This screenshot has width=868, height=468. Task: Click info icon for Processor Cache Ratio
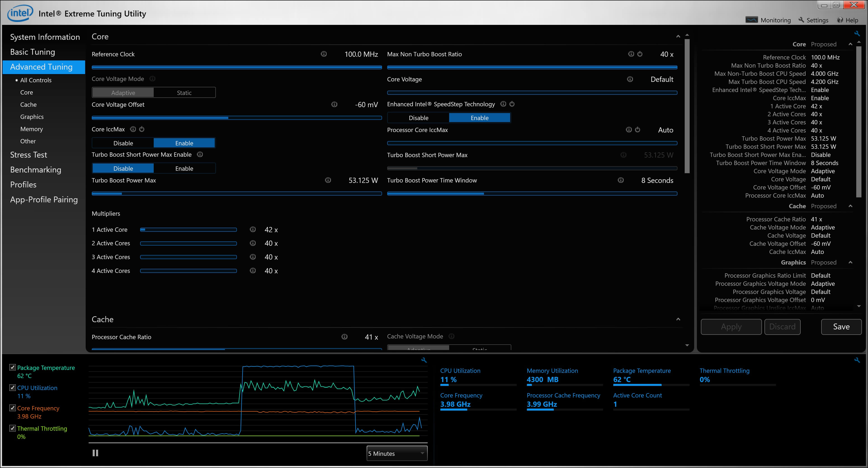[x=344, y=337]
